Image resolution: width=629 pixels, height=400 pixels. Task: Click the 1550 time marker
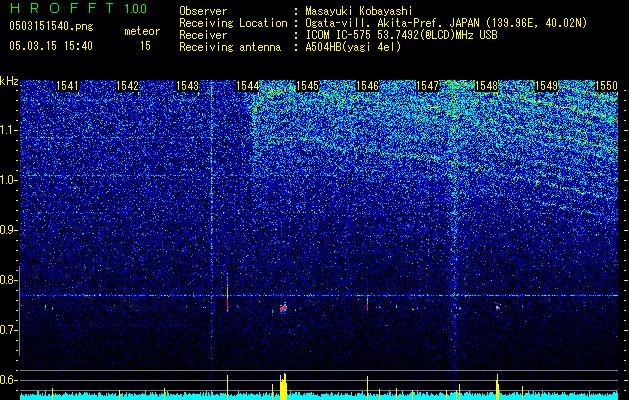point(606,86)
